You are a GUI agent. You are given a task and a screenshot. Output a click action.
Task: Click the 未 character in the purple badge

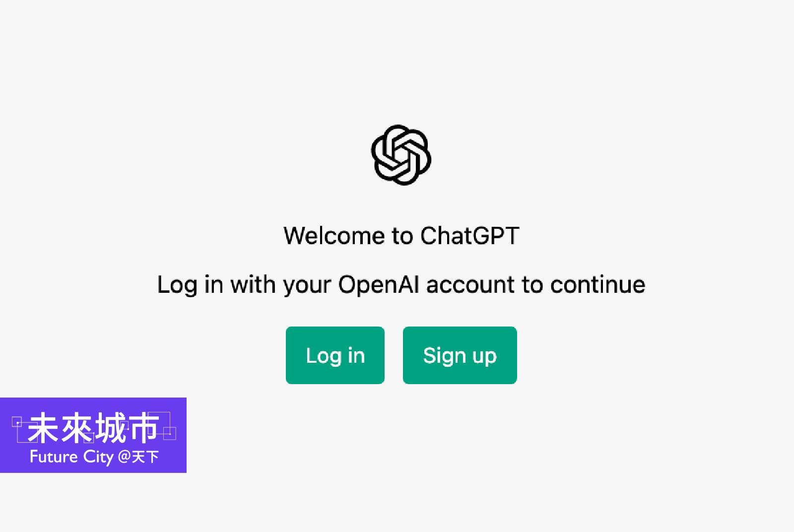point(43,428)
